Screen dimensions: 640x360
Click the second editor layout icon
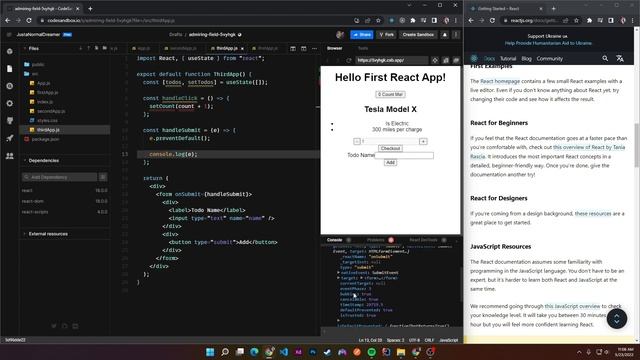coord(303,49)
